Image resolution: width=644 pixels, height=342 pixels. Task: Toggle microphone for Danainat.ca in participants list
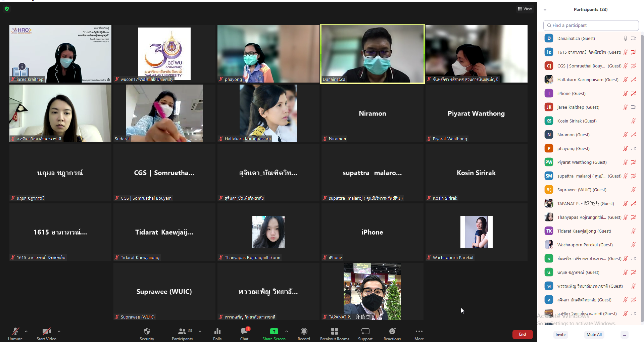(625, 39)
